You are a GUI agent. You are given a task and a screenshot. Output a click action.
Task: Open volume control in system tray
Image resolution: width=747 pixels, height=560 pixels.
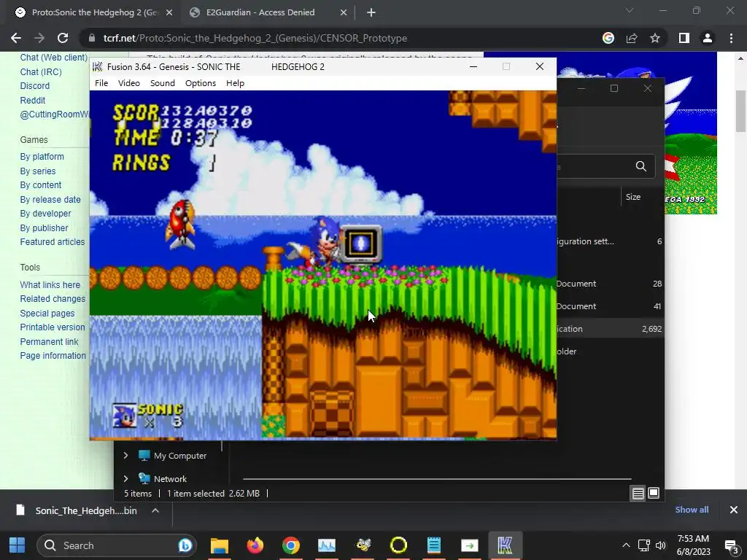click(660, 545)
